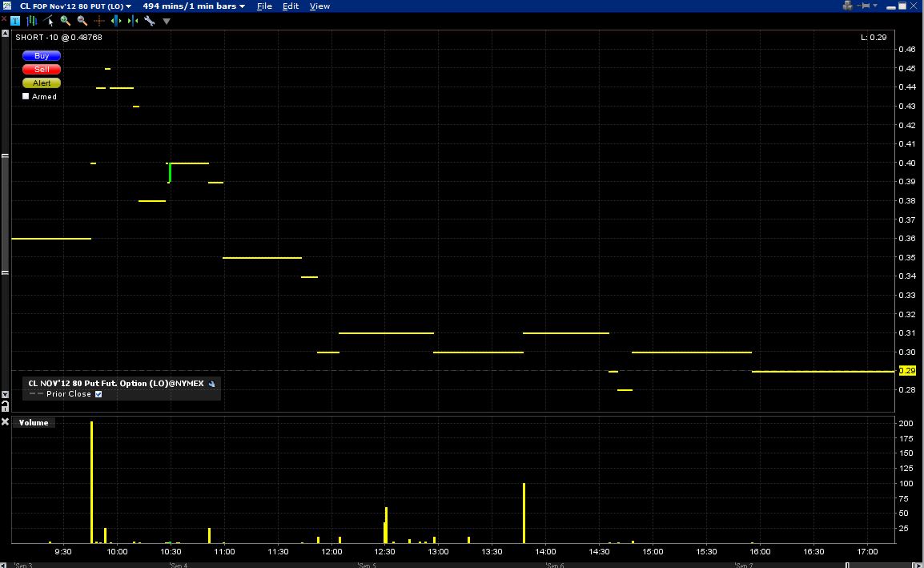Image resolution: width=924 pixels, height=568 pixels.
Task: Click the red Sell button
Action: coord(42,70)
